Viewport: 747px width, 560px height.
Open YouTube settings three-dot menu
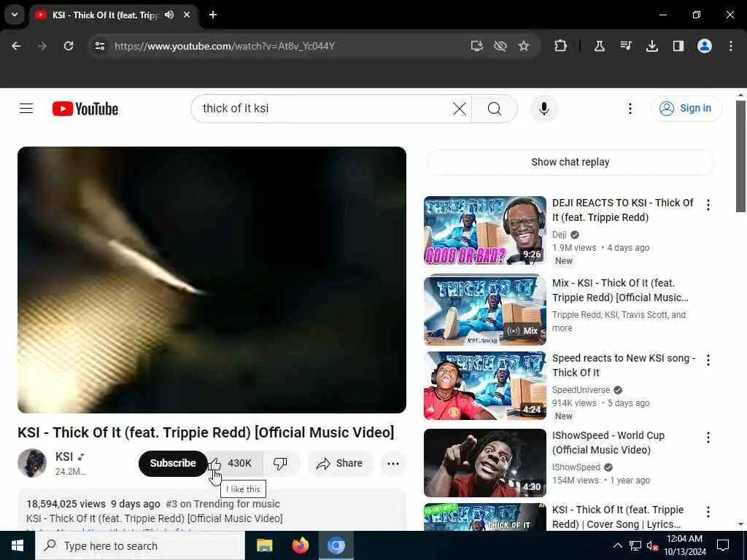[x=630, y=109]
